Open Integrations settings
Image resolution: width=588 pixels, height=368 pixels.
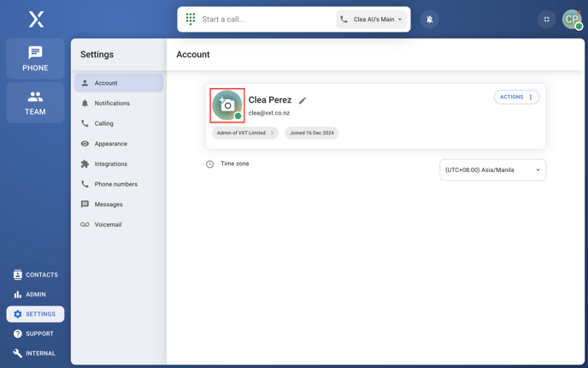coord(119,164)
